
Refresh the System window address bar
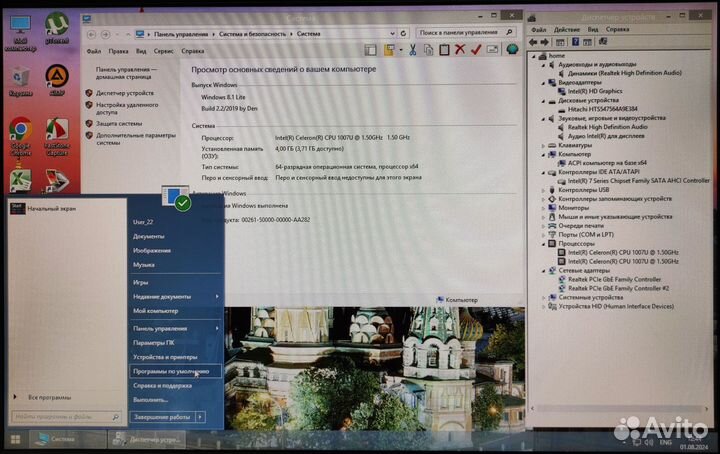tap(403, 34)
